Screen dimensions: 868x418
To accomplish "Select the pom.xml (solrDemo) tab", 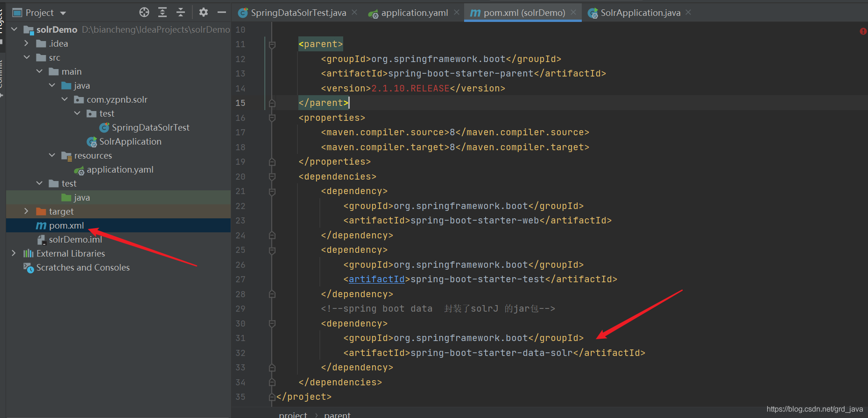I will click(524, 13).
